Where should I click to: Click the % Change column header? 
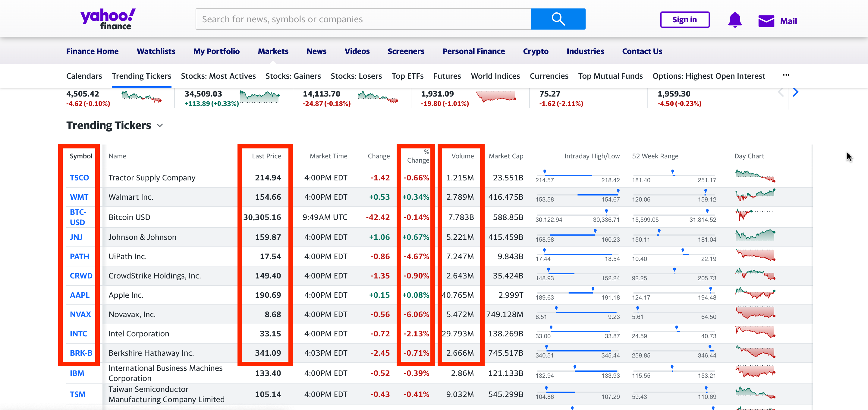418,156
